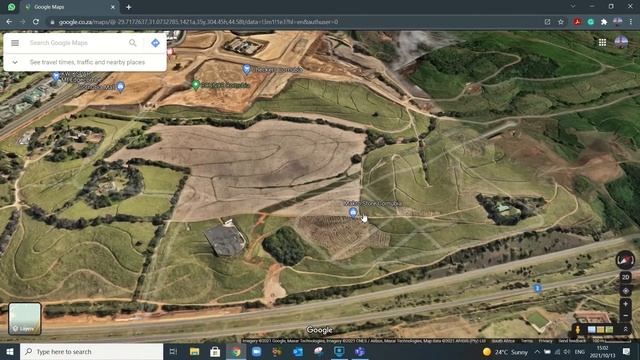The height and width of the screenshot is (360, 640).
Task: Select the Makro Store Cornubia map pin
Action: 353,212
